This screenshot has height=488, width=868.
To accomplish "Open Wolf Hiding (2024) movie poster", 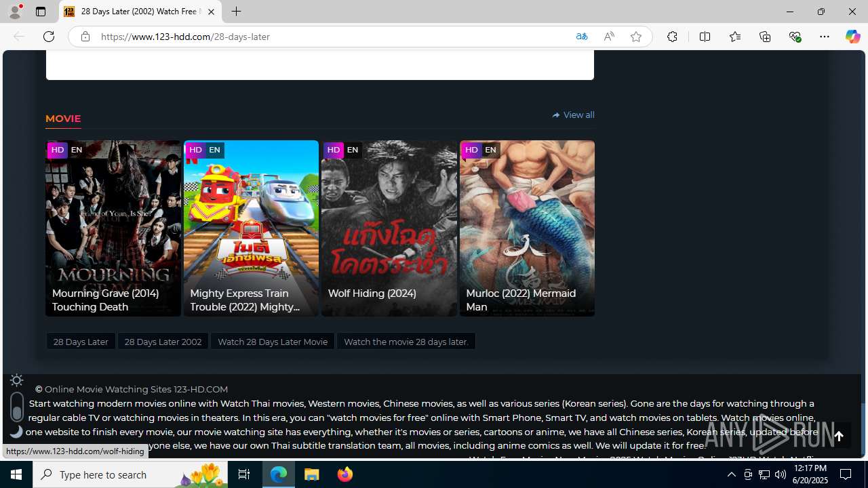I will pos(389,228).
